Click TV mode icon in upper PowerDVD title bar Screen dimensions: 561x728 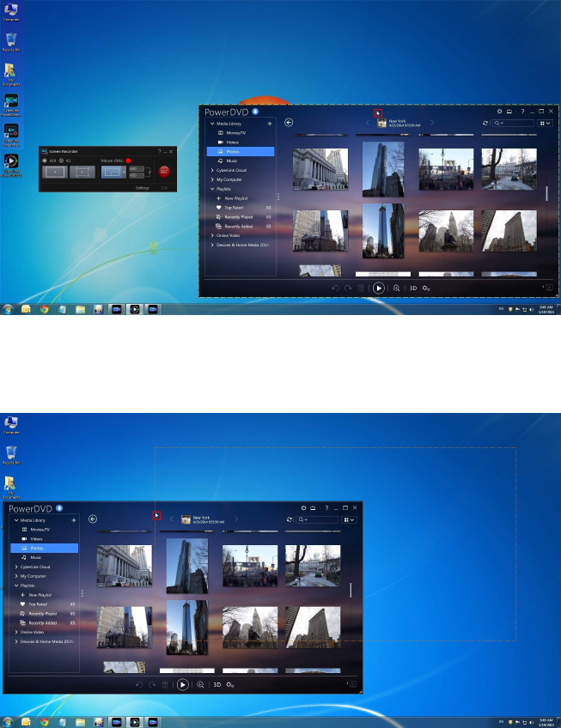[x=509, y=112]
